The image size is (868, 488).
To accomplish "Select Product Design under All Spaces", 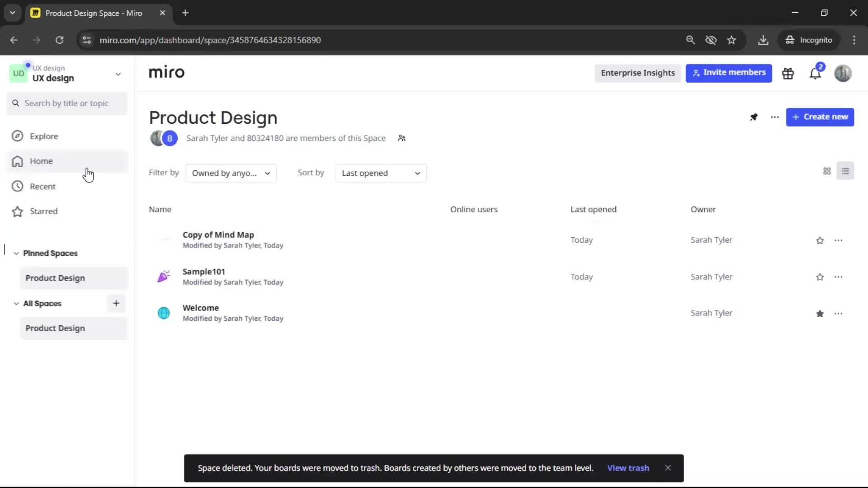I will coord(74,328).
